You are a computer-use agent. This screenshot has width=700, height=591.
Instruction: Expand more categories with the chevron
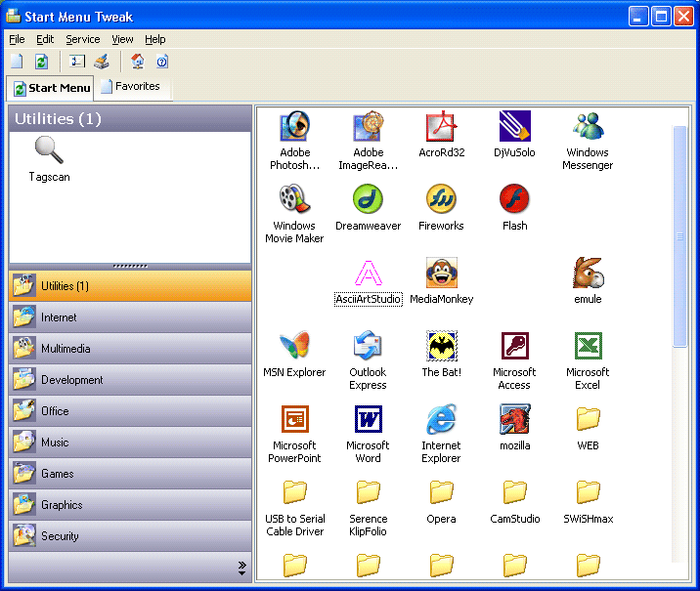click(241, 568)
